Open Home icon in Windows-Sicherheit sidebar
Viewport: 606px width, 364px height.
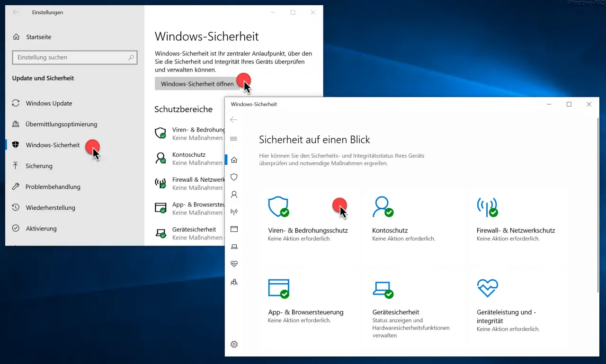click(x=233, y=160)
